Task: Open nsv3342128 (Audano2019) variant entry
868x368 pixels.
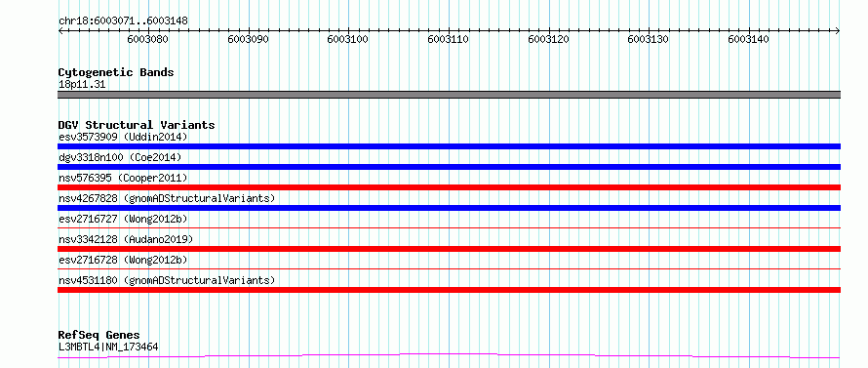Action: (x=126, y=239)
